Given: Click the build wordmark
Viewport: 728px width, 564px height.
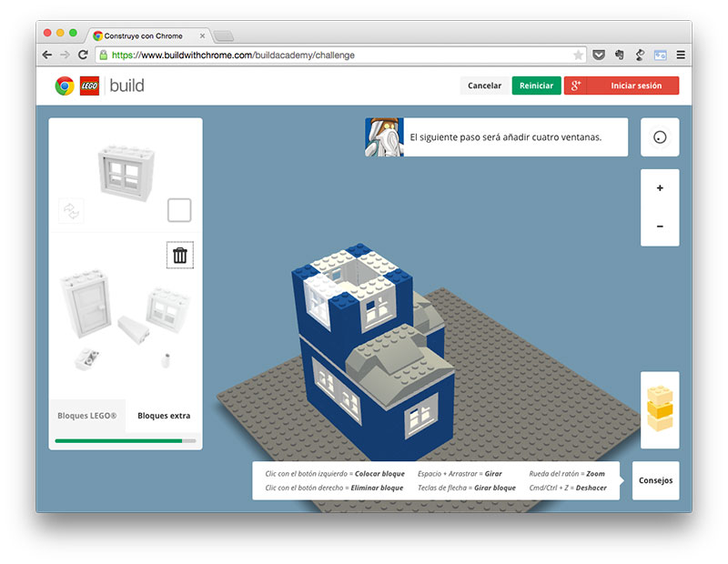Looking at the screenshot, I should click(126, 86).
